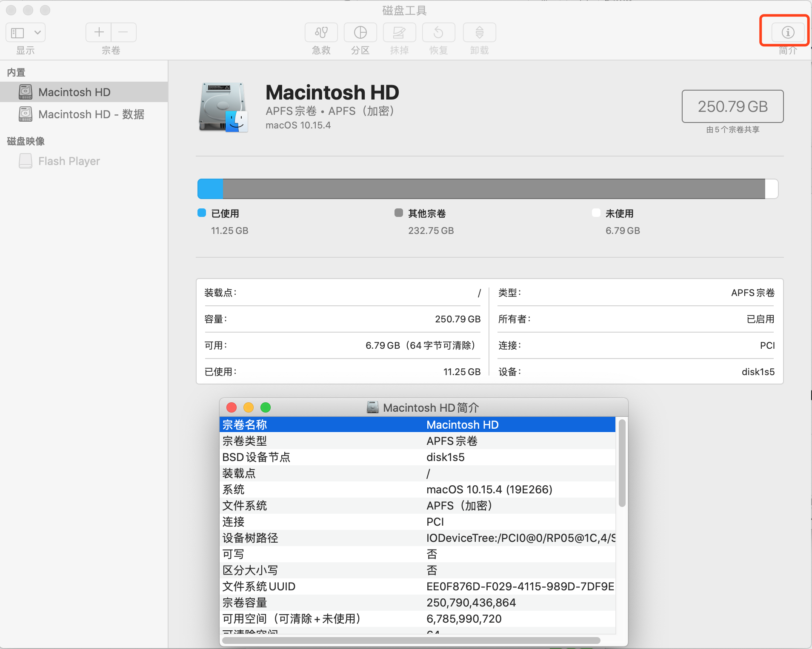812x649 pixels.
Task: Select Flash Player disk image in sidebar
Action: [84, 161]
